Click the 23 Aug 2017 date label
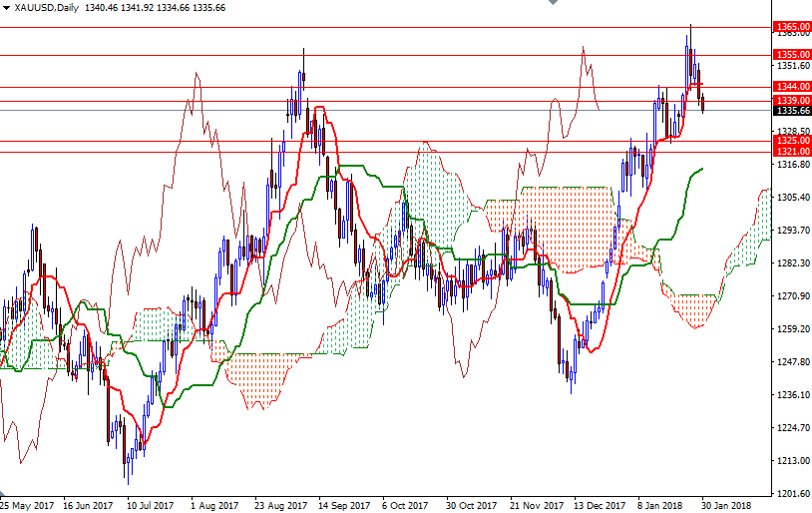812x513 pixels. tap(279, 505)
